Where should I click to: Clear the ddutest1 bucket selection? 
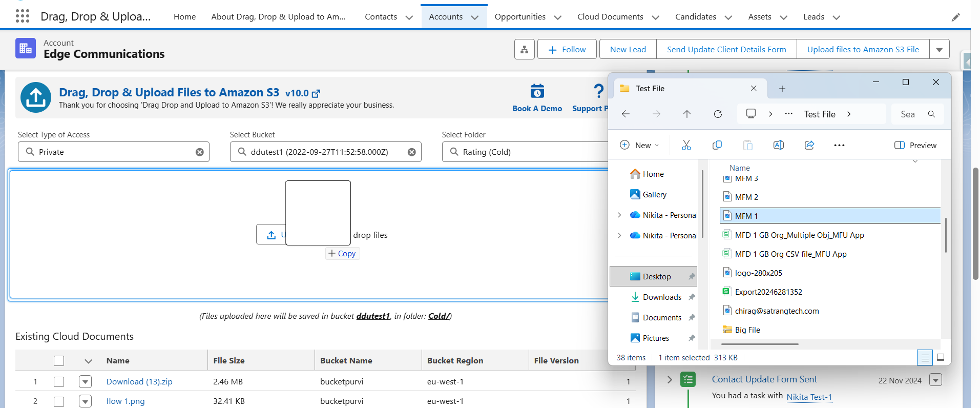tap(411, 152)
